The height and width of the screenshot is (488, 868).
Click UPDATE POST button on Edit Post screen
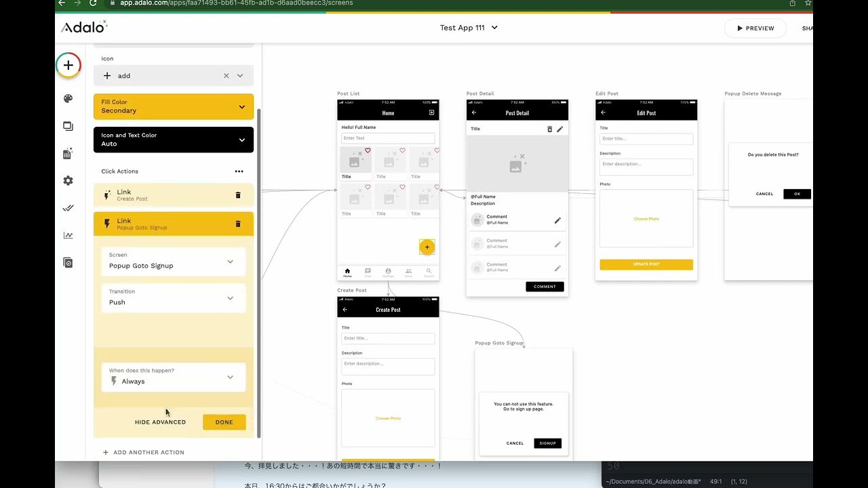646,264
